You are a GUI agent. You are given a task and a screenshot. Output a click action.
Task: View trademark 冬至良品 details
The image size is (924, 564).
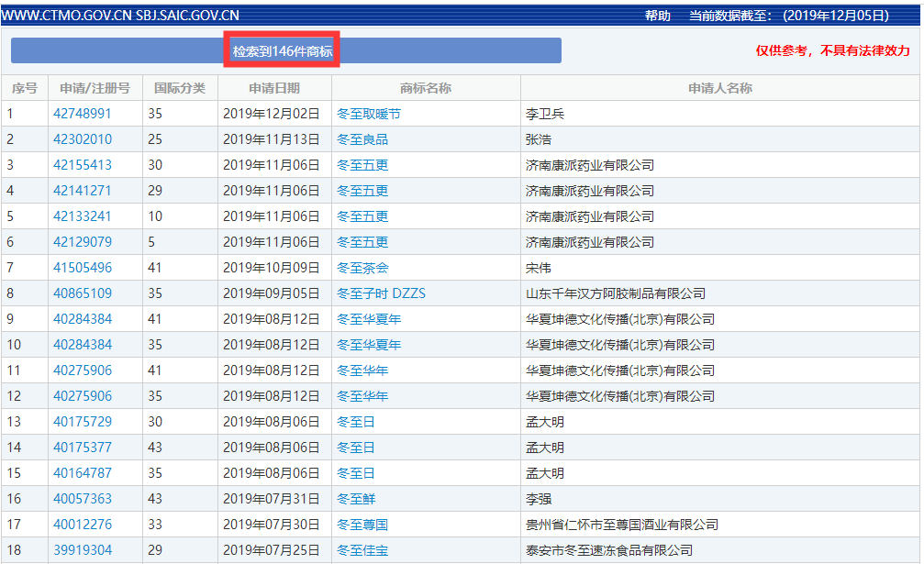coord(362,139)
